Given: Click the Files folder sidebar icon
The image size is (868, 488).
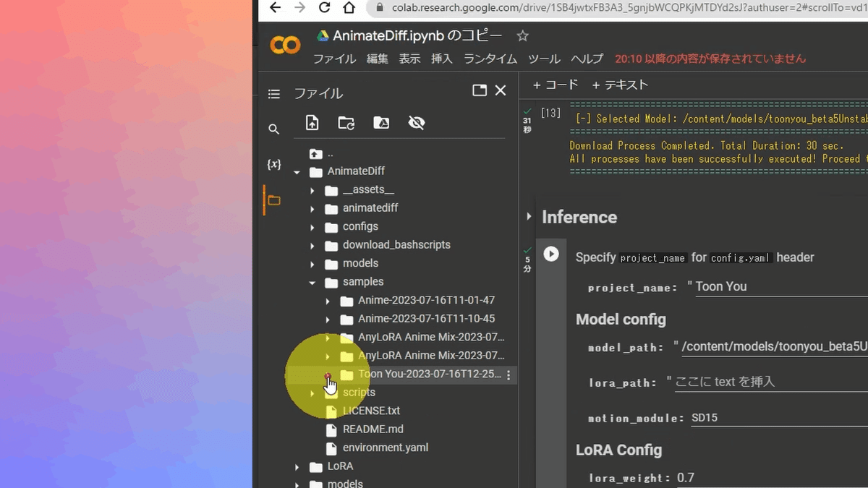Looking at the screenshot, I should pos(273,200).
